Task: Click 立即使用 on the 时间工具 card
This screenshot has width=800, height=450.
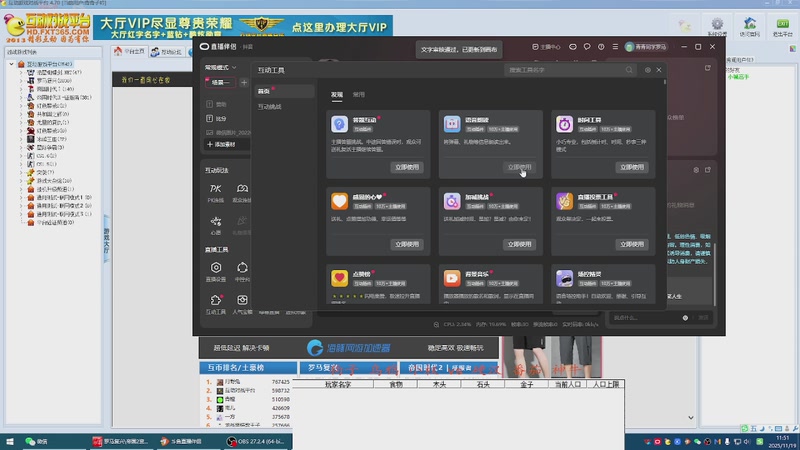Action: click(x=632, y=167)
